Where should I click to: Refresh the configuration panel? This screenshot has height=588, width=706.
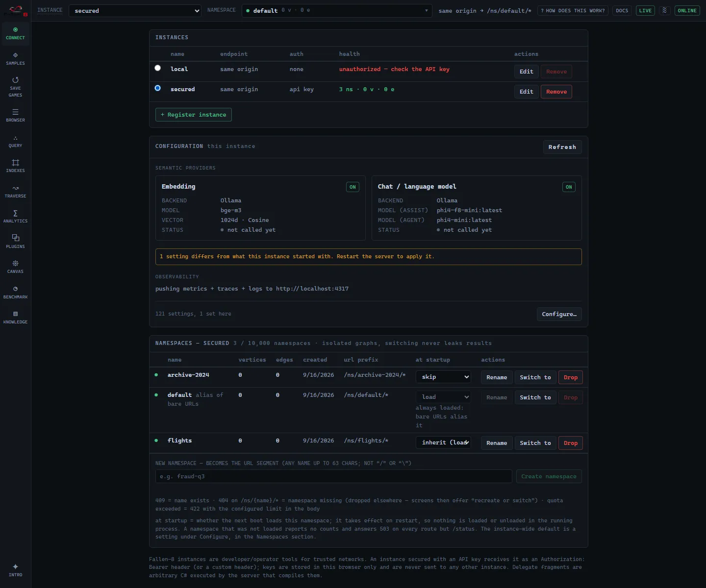(562, 147)
